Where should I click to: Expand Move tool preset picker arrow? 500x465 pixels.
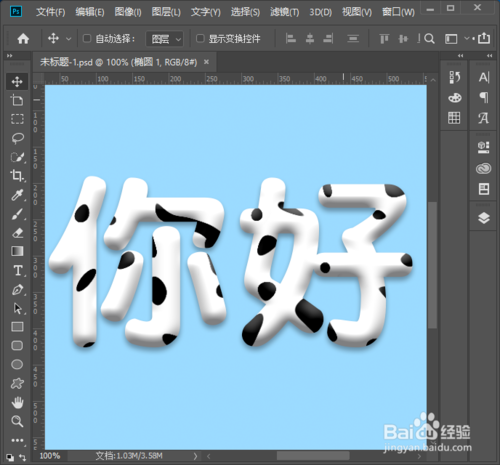69,39
